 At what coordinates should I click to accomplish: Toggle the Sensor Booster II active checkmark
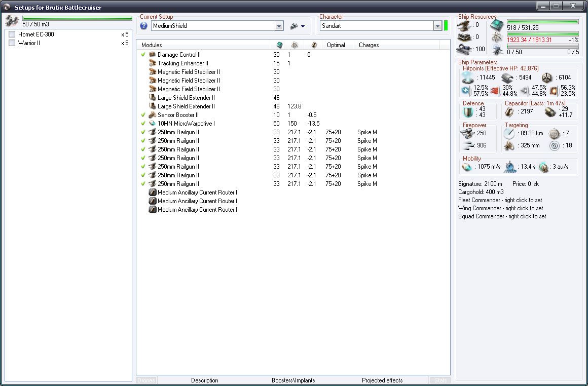[143, 115]
